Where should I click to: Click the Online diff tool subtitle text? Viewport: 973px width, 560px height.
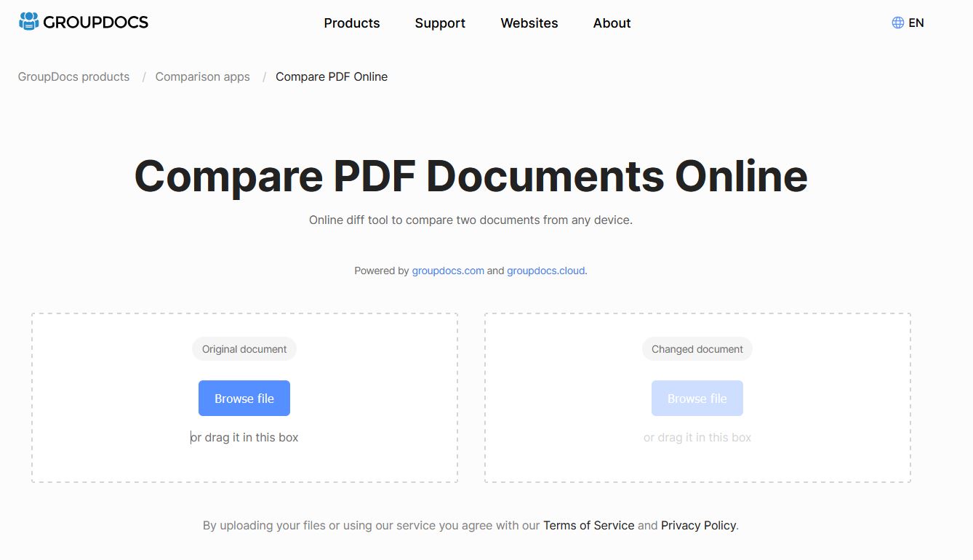(471, 220)
